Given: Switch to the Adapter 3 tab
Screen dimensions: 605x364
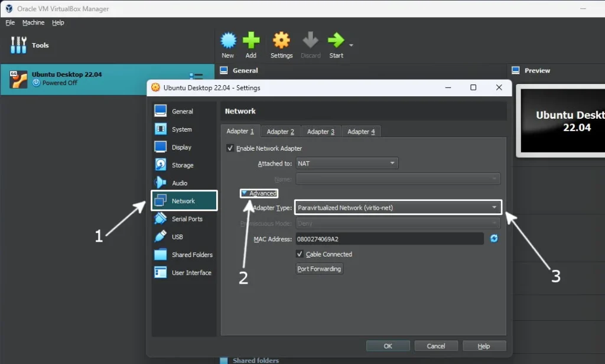Looking at the screenshot, I should point(321,132).
